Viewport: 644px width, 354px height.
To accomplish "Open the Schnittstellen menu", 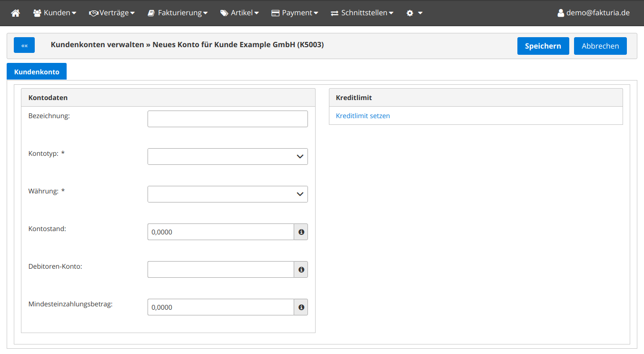I will point(362,13).
